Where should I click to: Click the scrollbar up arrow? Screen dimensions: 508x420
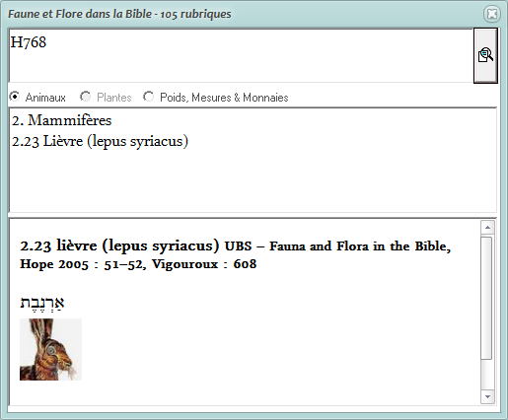click(487, 228)
